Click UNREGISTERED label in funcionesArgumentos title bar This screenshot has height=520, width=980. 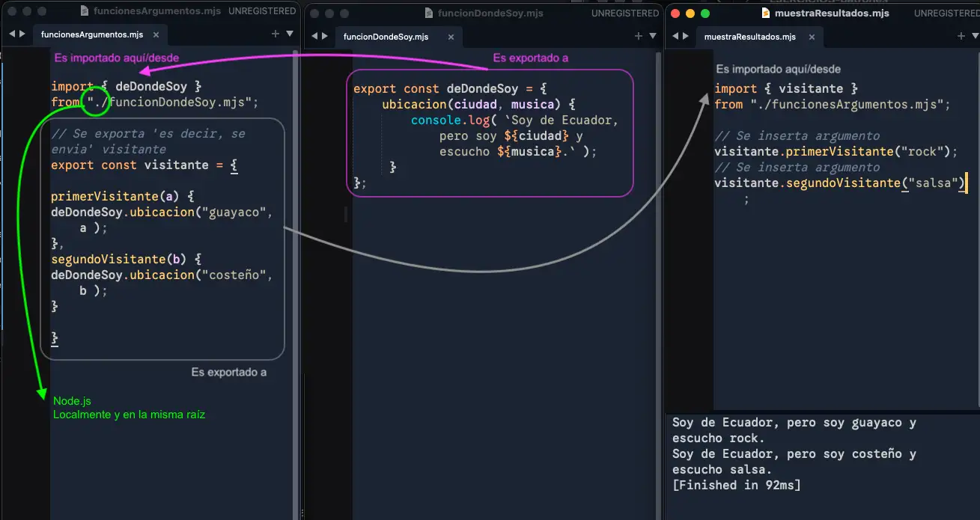tap(262, 12)
